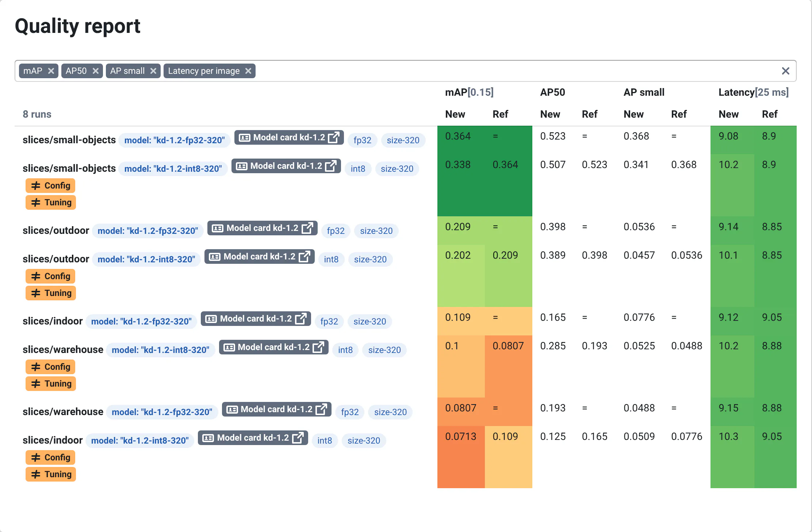Viewport: 812px width, 532px height.
Task: Clear all selected metrics with X
Action: (786, 71)
